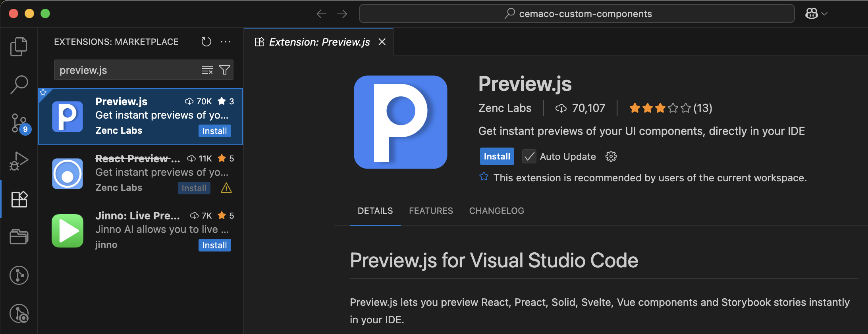Click the Copilot icon in title bar
This screenshot has width=868, height=334.
pos(811,13)
